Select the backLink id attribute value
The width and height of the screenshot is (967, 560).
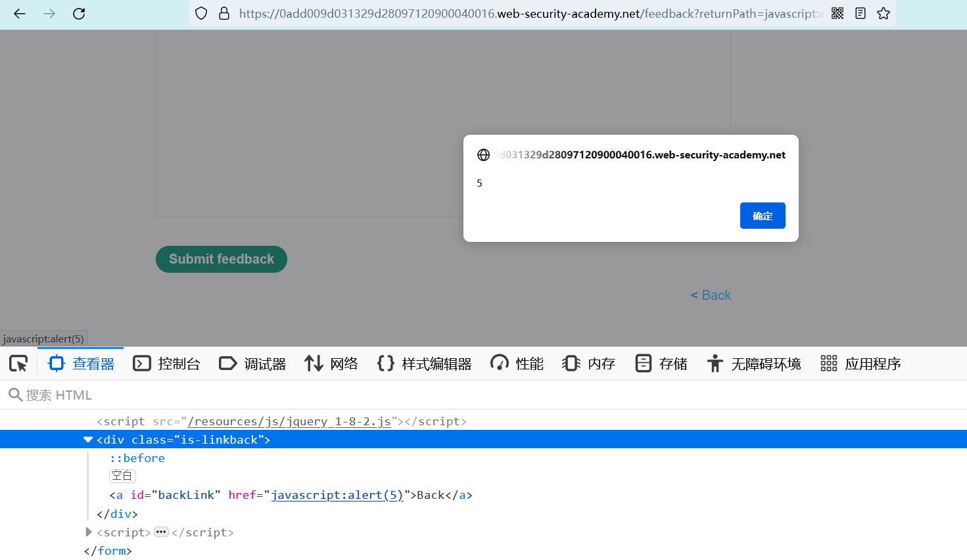click(186, 495)
